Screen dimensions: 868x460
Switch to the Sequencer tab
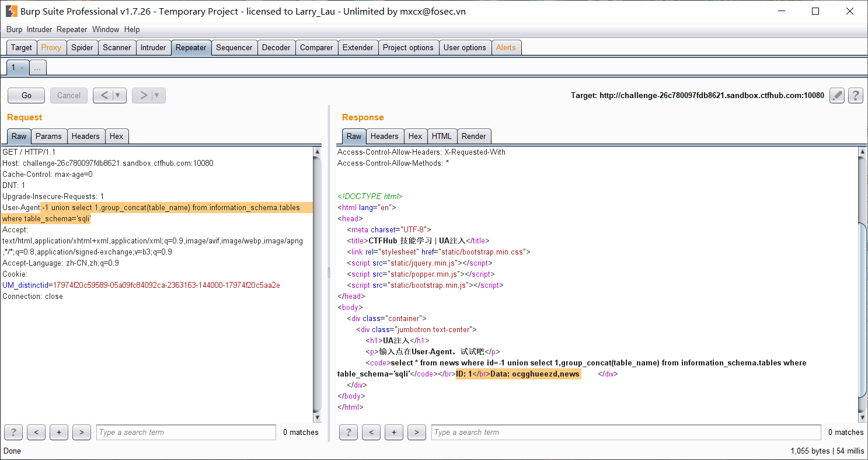coord(234,48)
